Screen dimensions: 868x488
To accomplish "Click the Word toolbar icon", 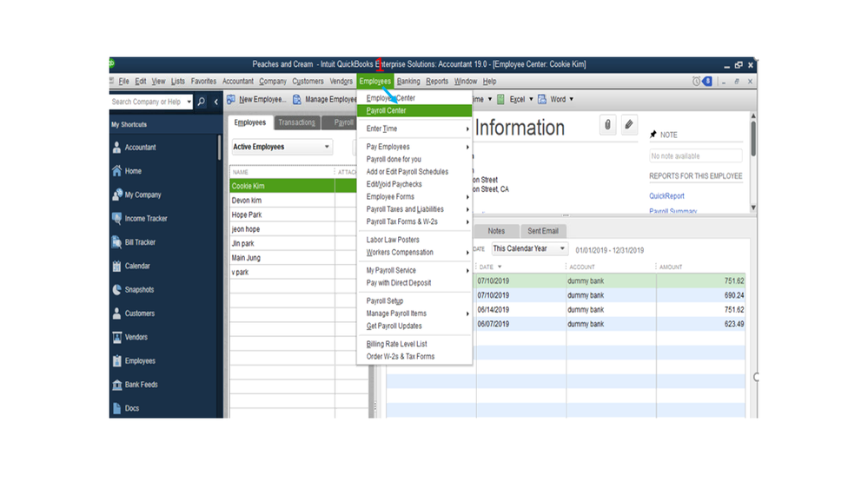I will pyautogui.click(x=542, y=100).
